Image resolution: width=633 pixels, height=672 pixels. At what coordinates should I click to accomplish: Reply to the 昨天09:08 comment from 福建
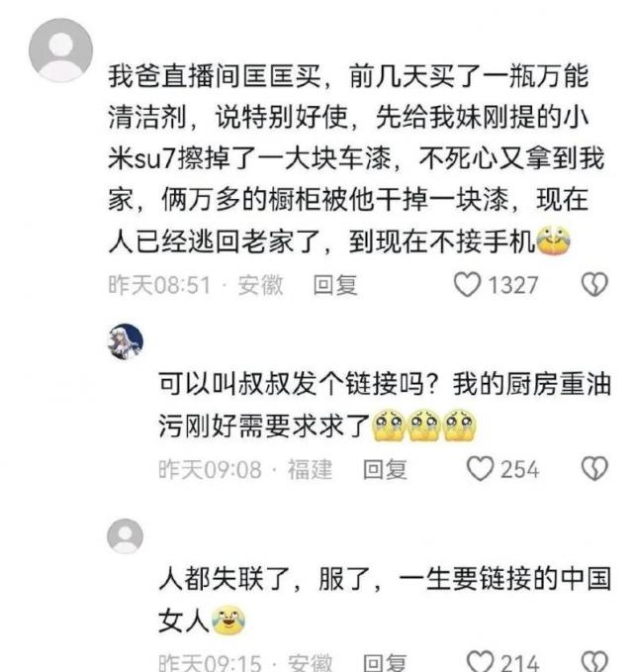tap(385, 469)
